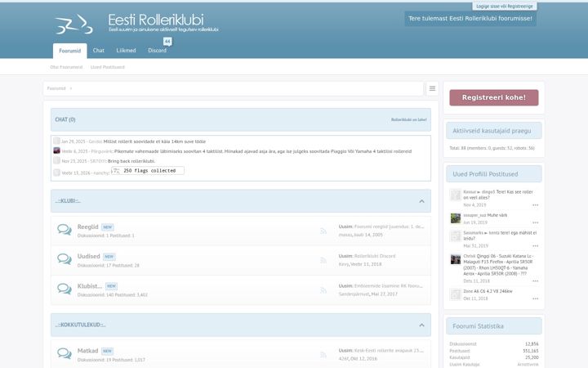Click the Matkad forum speech bubble icon
588x368 pixels.
pyautogui.click(x=65, y=353)
